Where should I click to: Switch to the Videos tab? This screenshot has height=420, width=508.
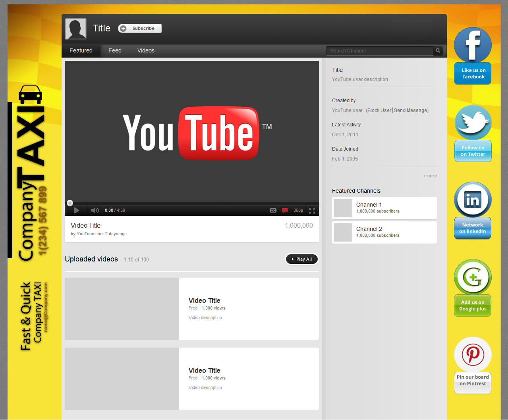(x=145, y=50)
